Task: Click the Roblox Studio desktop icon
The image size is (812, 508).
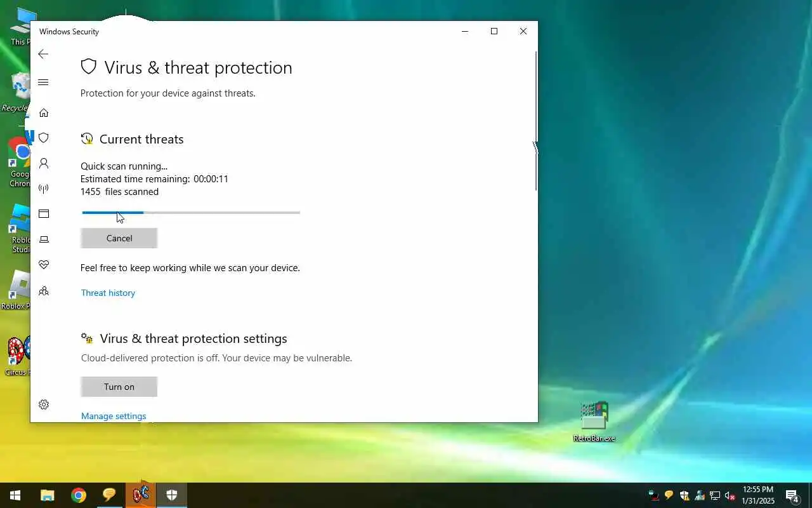Action: pos(19,229)
